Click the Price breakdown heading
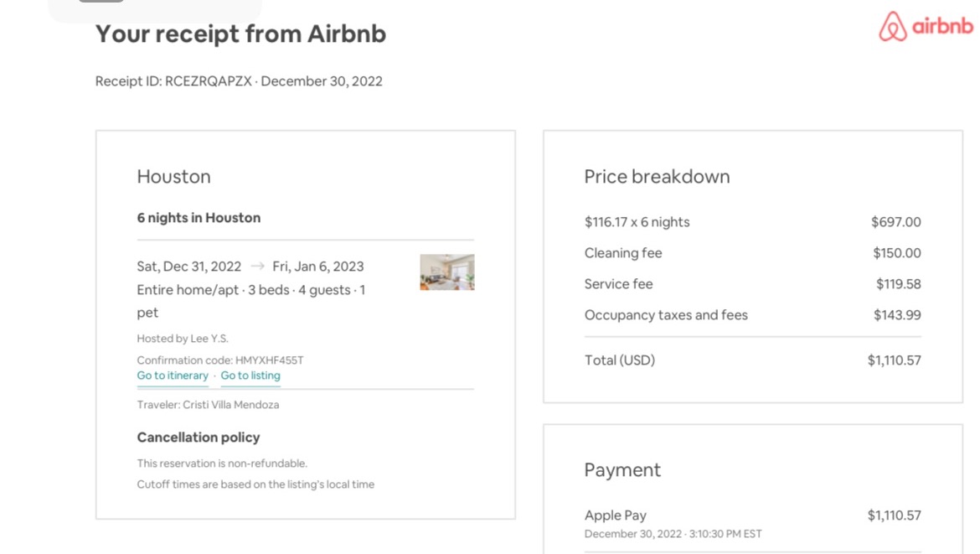The height and width of the screenshot is (554, 980). click(x=657, y=177)
